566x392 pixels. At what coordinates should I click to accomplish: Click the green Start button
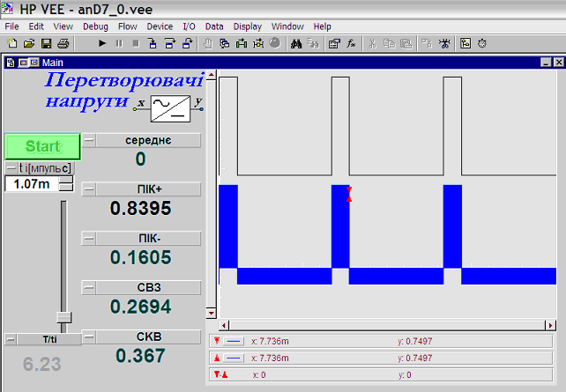point(42,146)
